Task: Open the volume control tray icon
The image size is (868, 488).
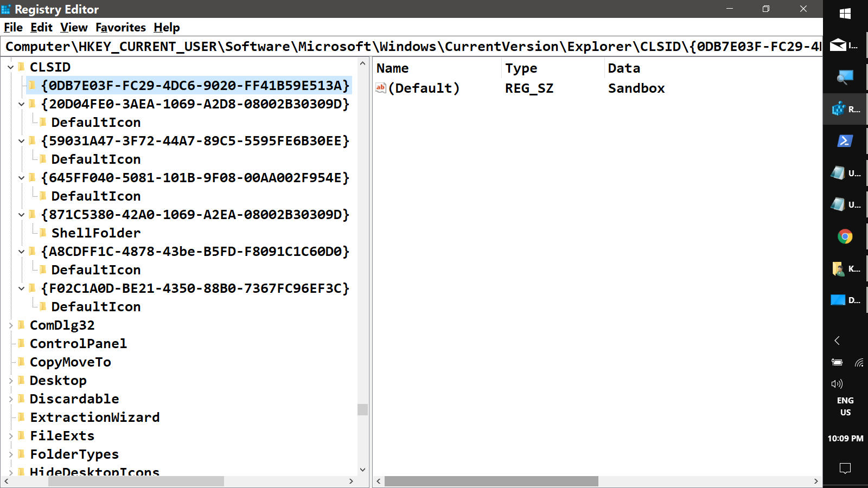Action: pyautogui.click(x=837, y=384)
